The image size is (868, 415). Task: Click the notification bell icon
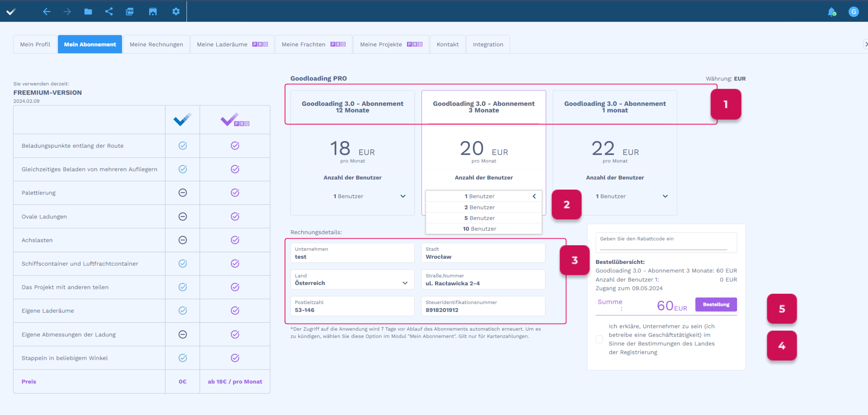(x=831, y=12)
